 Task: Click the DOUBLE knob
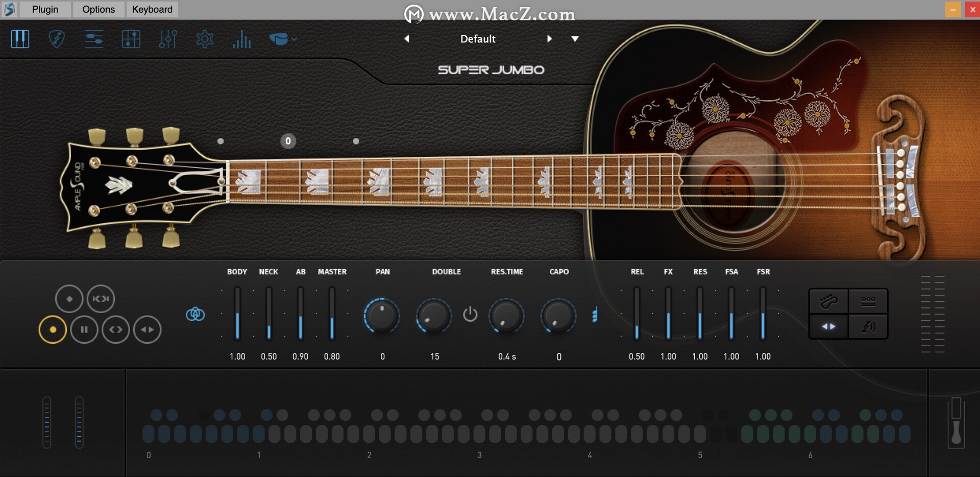[434, 315]
